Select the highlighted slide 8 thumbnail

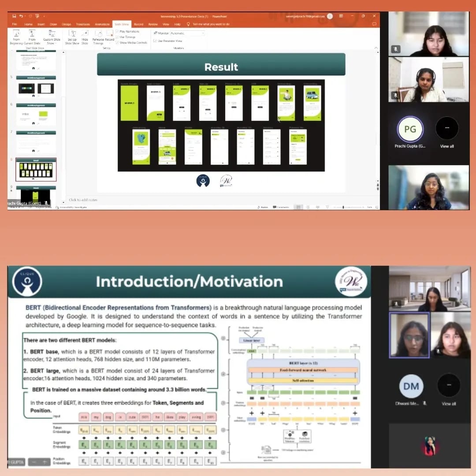pyautogui.click(x=36, y=169)
